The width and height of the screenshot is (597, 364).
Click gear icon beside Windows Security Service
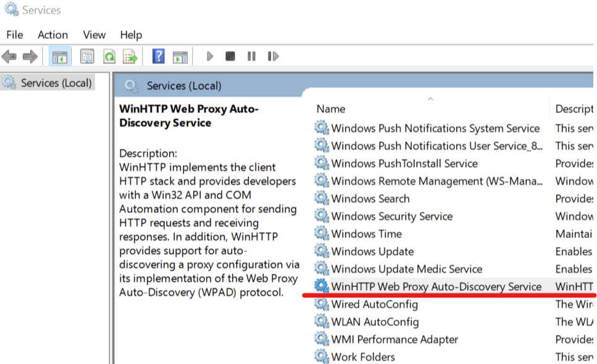click(x=322, y=216)
